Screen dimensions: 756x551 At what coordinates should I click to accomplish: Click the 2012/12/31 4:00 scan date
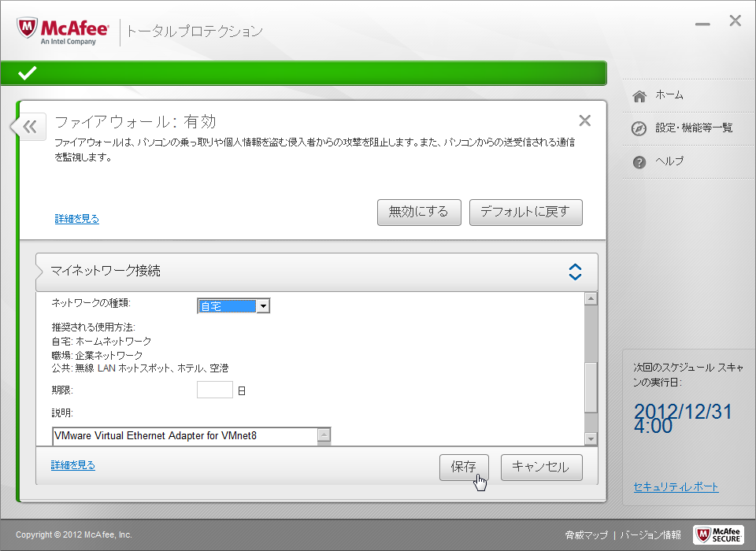pos(683,419)
